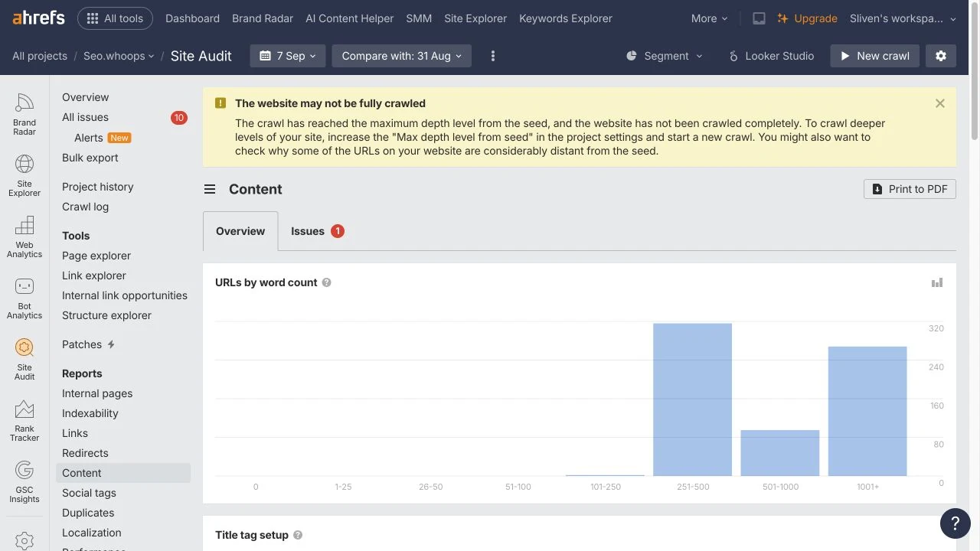
Task: Open the Links report
Action: coord(75,433)
